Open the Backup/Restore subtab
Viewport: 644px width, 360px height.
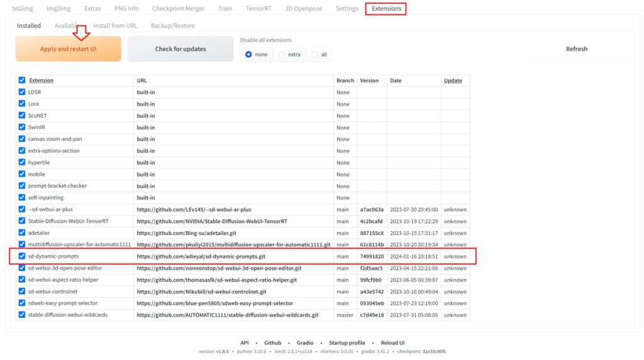pyautogui.click(x=172, y=26)
